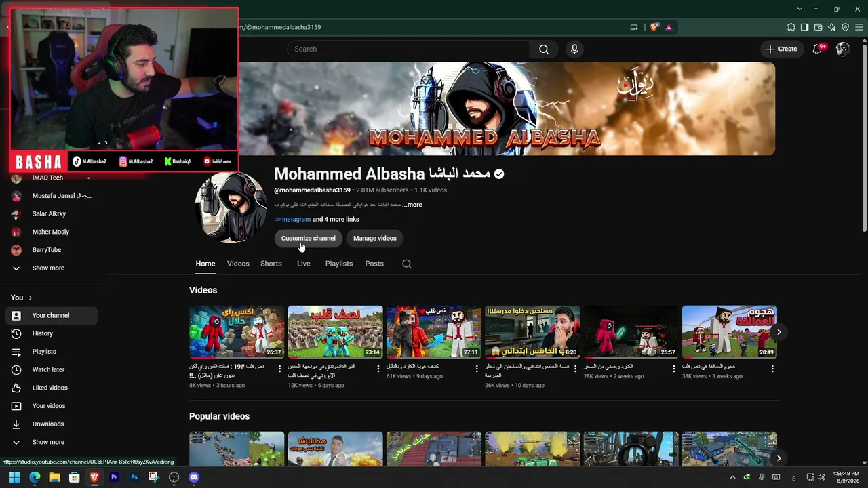The image size is (868, 488).
Task: Switch to the Live tab
Action: 304,264
